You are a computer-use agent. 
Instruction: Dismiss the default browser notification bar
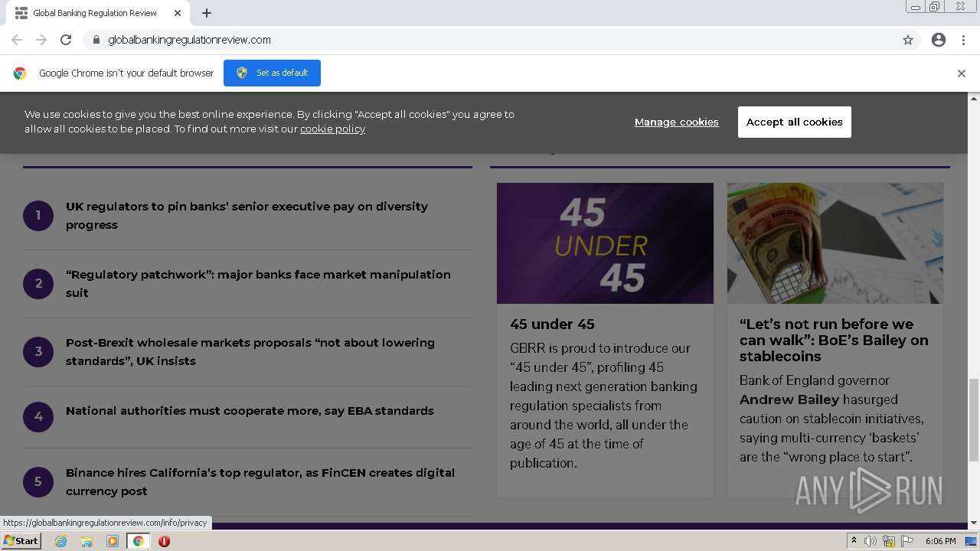click(x=962, y=73)
